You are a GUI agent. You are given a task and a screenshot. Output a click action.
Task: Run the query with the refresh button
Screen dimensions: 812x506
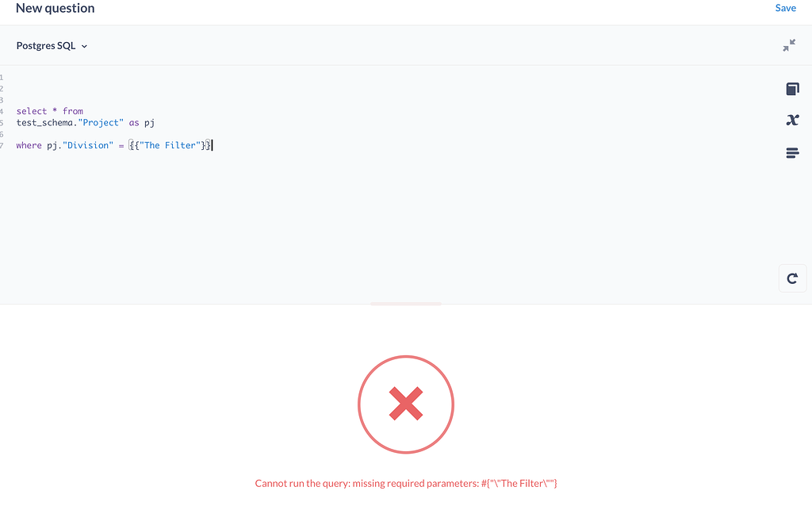pyautogui.click(x=792, y=278)
